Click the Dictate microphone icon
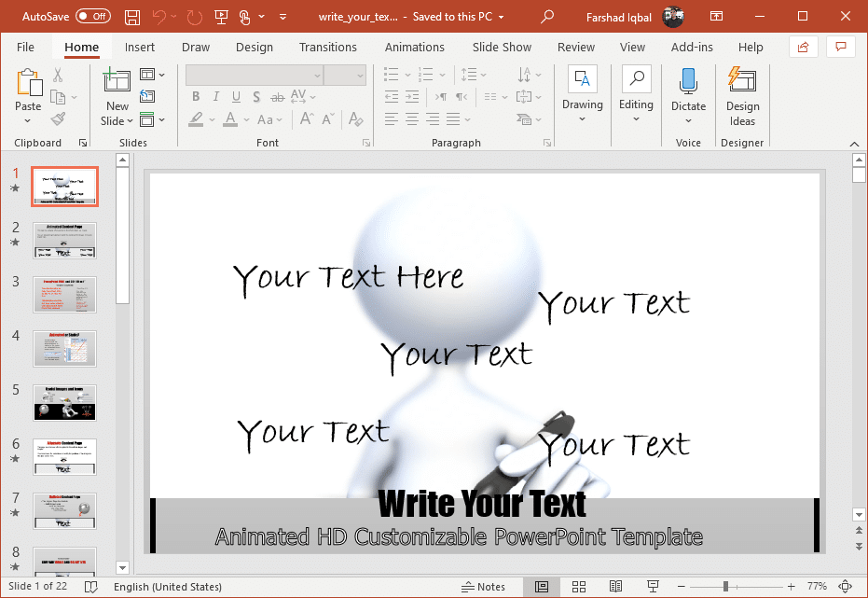868x598 pixels. tap(688, 81)
